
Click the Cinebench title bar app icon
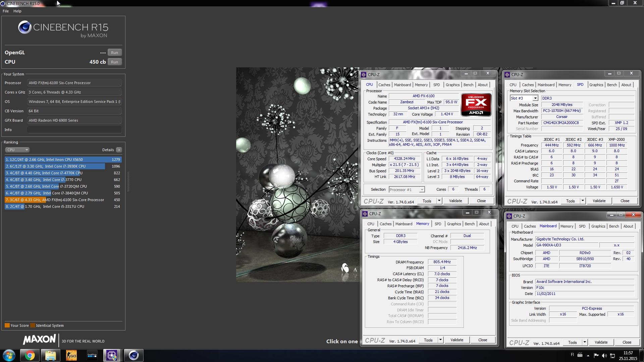coord(3,3)
